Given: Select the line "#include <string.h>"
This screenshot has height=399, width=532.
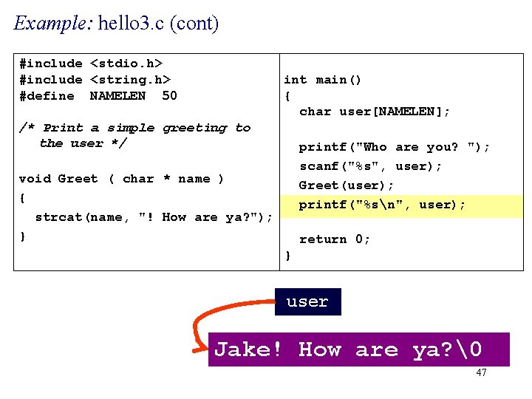Looking at the screenshot, I should pyautogui.click(x=95, y=79).
